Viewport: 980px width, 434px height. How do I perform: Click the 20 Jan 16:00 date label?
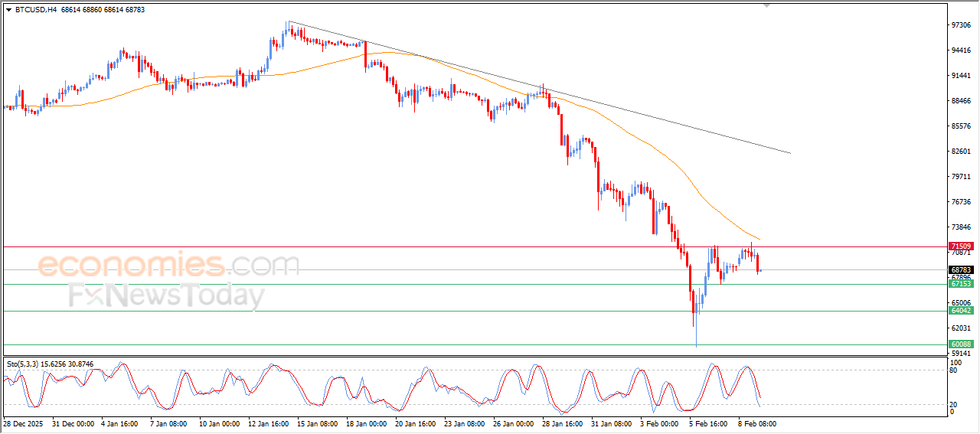(416, 423)
